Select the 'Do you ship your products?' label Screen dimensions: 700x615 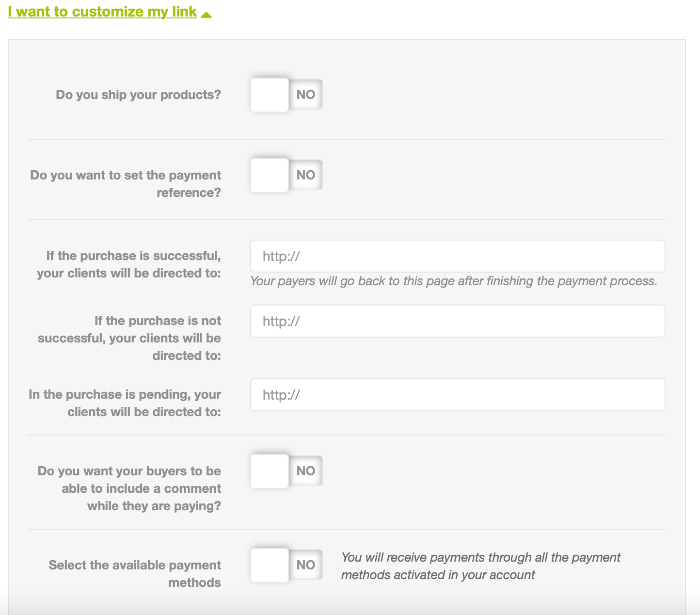pos(138,95)
